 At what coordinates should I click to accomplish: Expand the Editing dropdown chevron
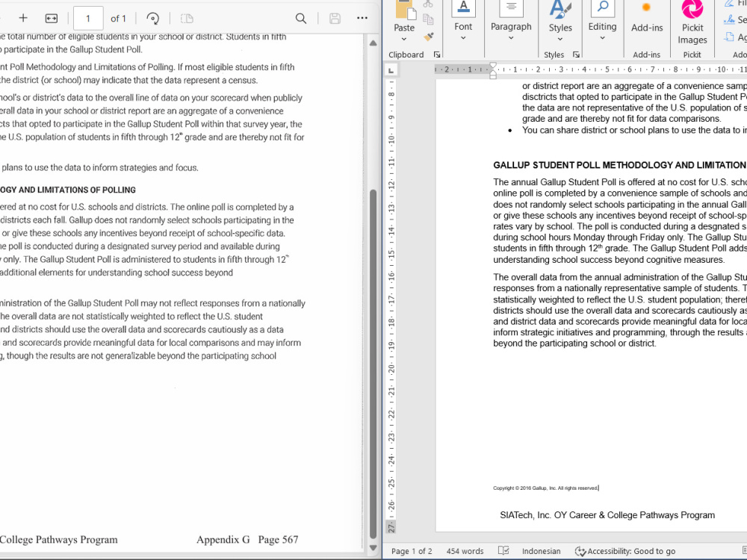(602, 38)
